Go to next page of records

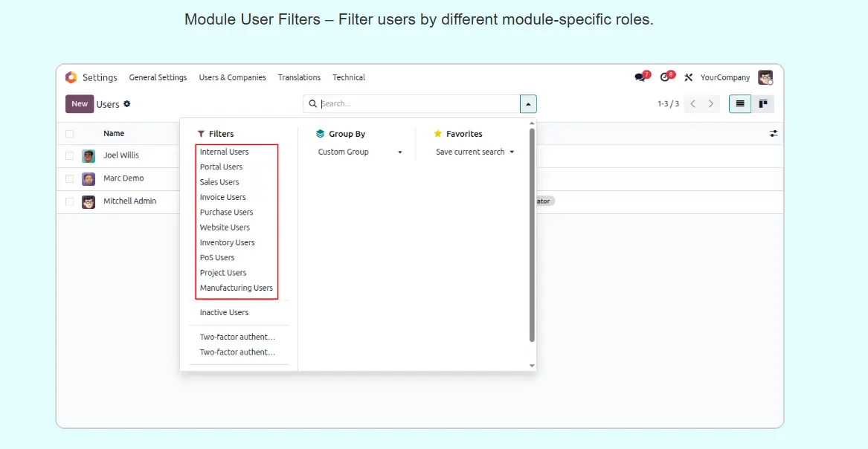click(711, 104)
